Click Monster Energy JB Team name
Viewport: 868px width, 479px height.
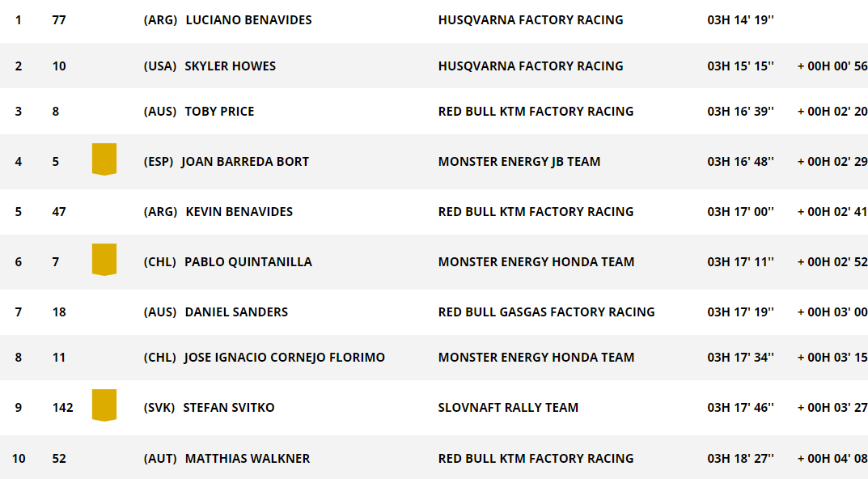[x=519, y=162]
